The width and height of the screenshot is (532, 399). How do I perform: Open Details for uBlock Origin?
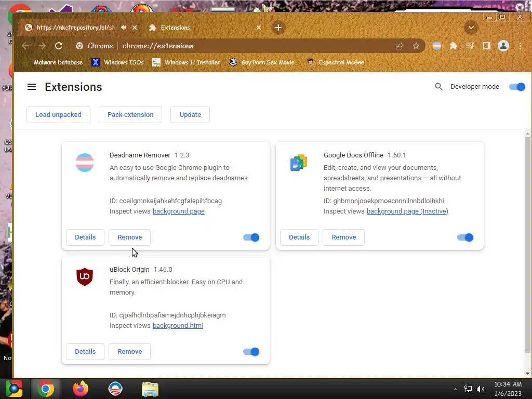click(x=85, y=352)
